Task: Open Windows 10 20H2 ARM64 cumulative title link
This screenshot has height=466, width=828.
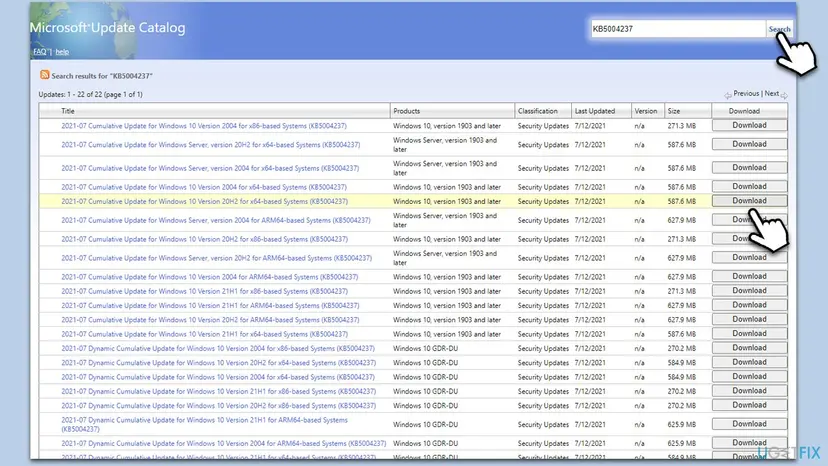Action: click(x=210, y=320)
